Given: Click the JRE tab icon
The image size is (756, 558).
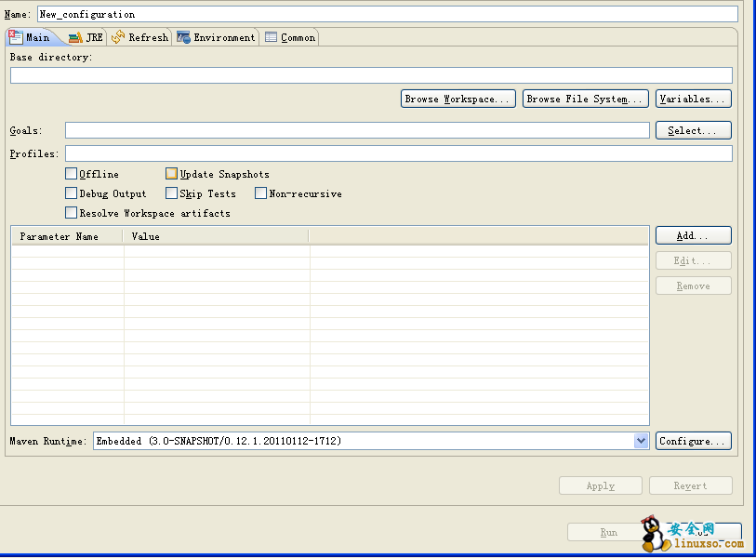Looking at the screenshot, I should pyautogui.click(x=75, y=37).
